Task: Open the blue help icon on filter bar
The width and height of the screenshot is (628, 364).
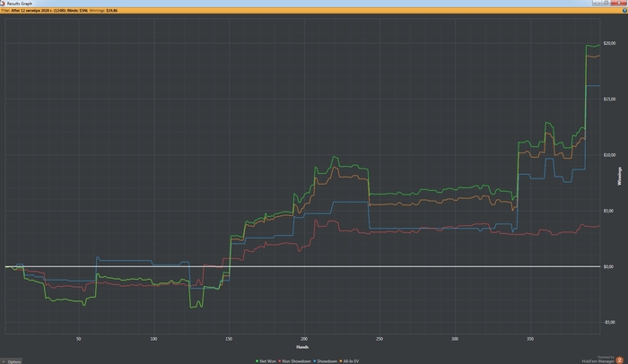Action: click(624, 11)
